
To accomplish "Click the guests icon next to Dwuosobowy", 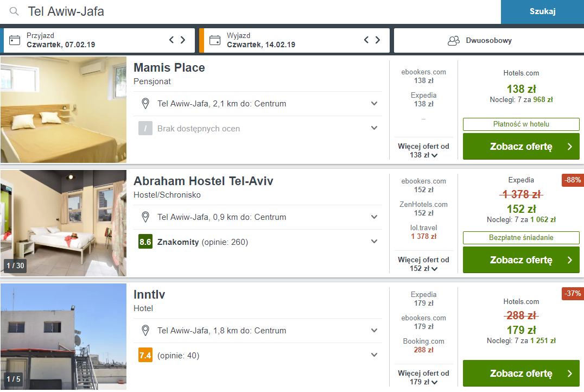I will 454,41.
